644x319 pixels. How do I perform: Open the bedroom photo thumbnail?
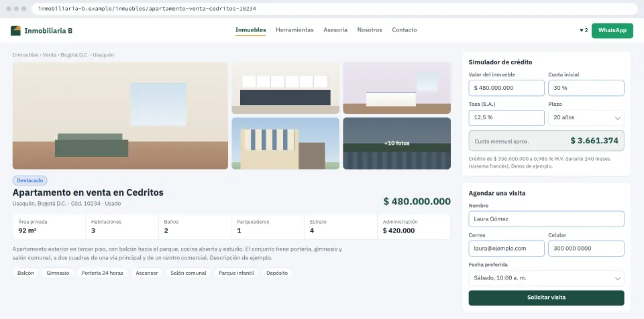pyautogui.click(x=396, y=88)
